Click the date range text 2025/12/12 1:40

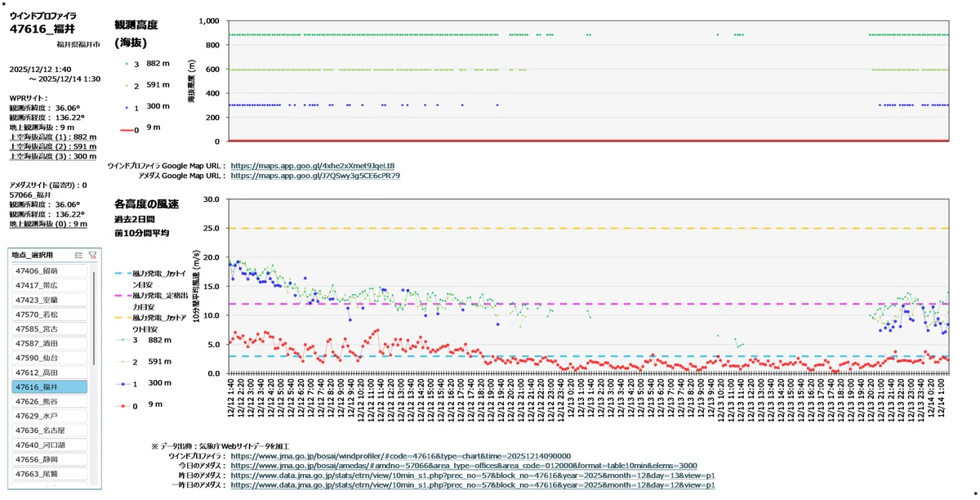tap(40, 69)
